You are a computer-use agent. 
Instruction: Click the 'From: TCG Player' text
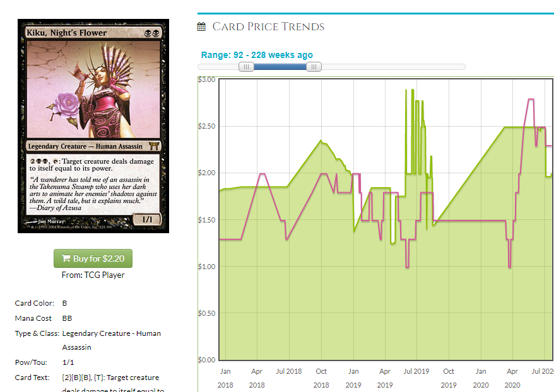tap(93, 275)
